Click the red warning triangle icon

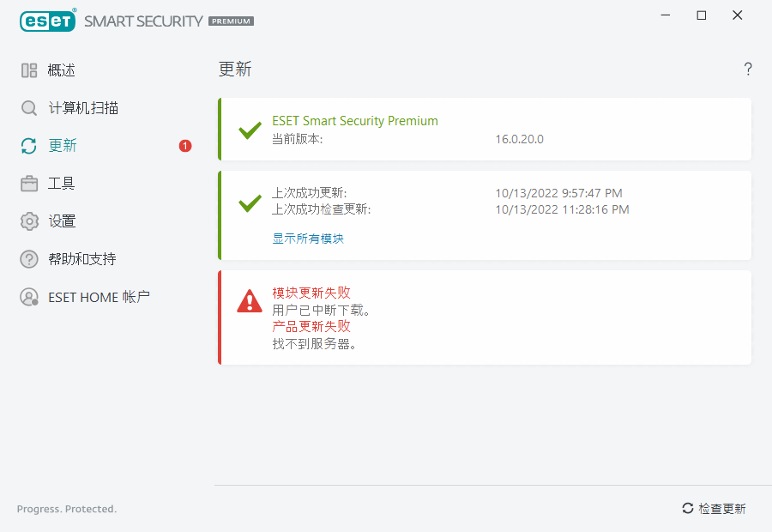250,300
